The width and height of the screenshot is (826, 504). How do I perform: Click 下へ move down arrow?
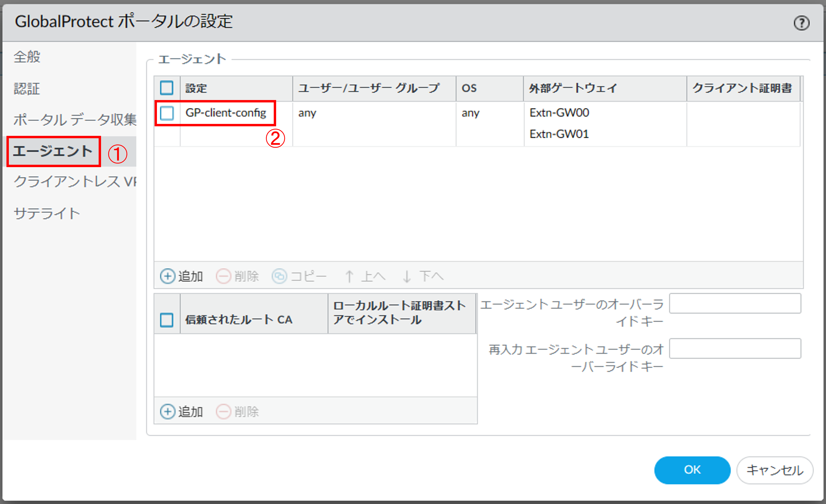coord(407,276)
